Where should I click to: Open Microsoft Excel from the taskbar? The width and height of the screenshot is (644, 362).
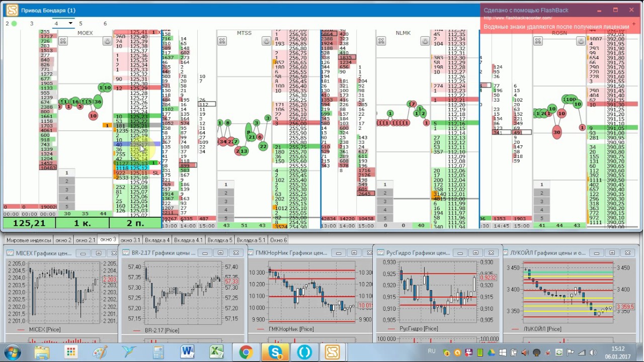coord(217,352)
